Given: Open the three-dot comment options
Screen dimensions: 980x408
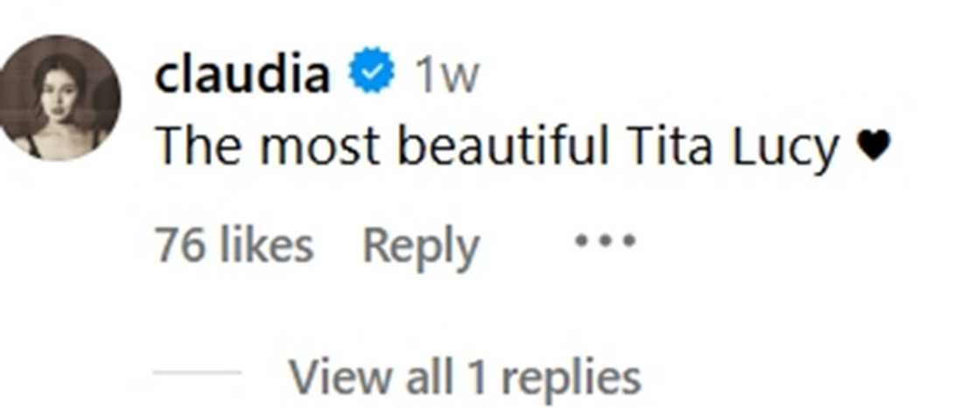Looking at the screenshot, I should 604,240.
